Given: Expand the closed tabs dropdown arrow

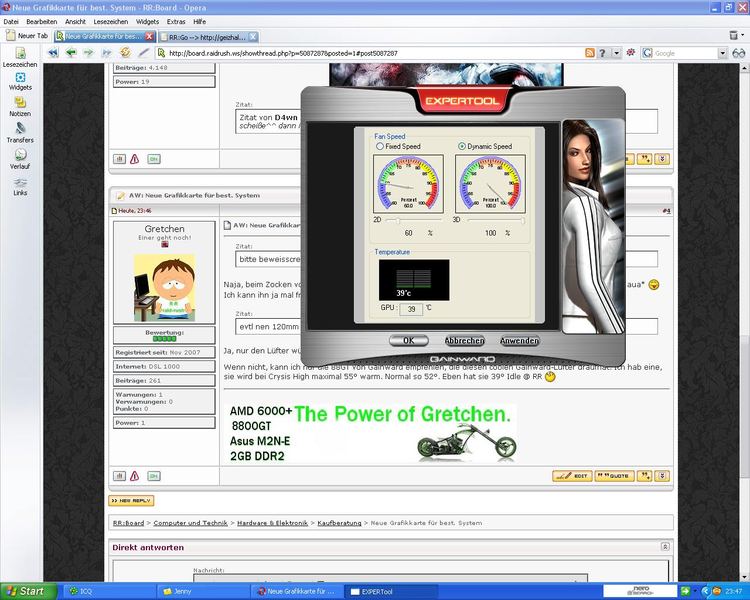Looking at the screenshot, I should [742, 34].
